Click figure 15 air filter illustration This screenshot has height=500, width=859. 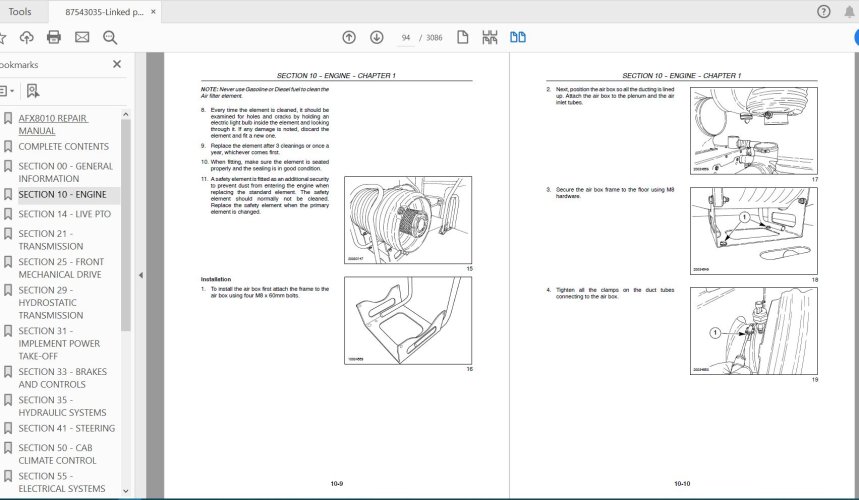(408, 220)
